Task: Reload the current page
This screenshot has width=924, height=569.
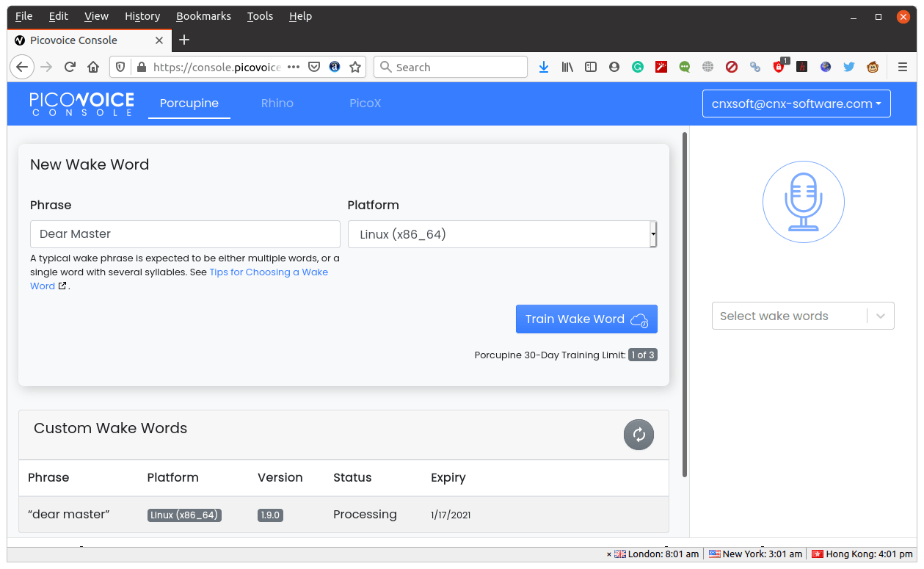Action: pos(70,67)
